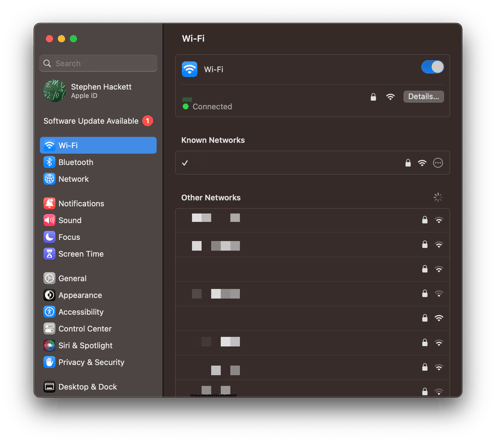
Task: Click the Control Center icon
Action: coord(49,329)
